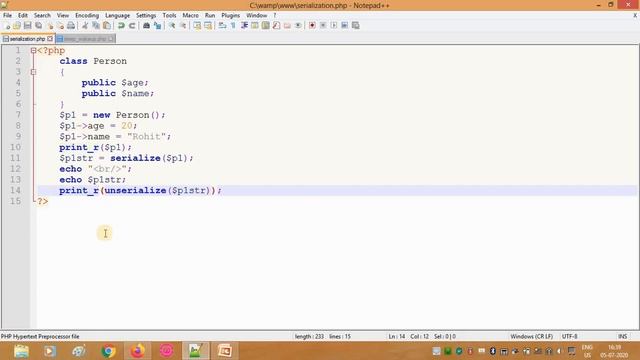Open the Search menu
Image resolution: width=640 pixels, height=360 pixels.
coord(42,16)
